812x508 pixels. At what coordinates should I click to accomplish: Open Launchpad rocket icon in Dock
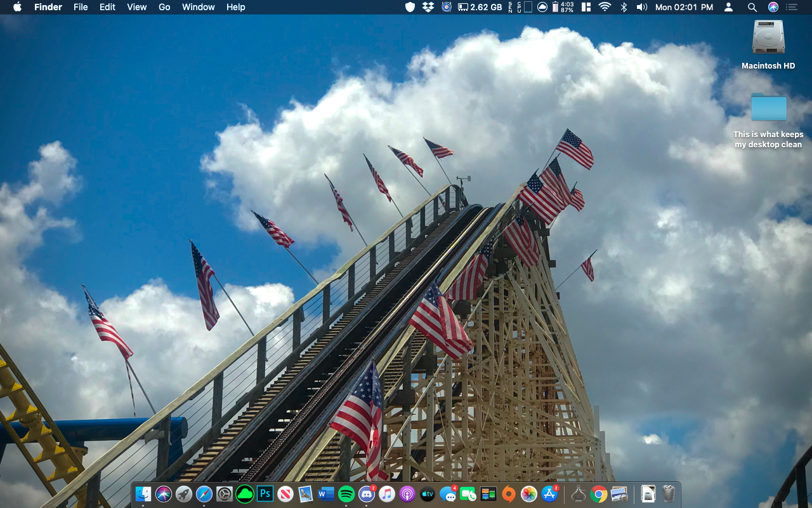pyautogui.click(x=184, y=493)
